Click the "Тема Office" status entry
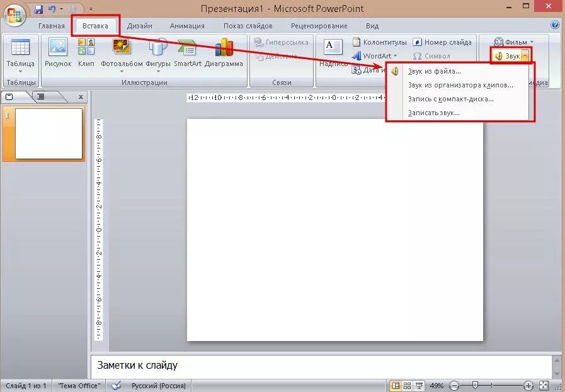This screenshot has width=565, height=392. pos(79,386)
